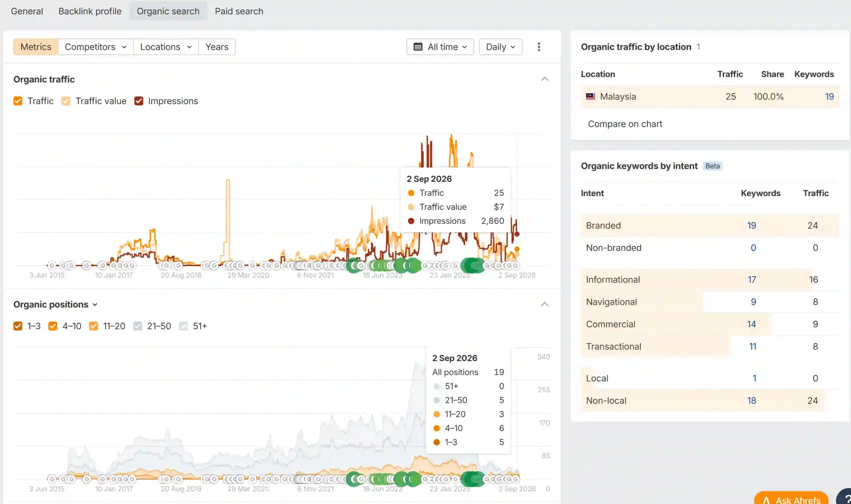The image size is (851, 504).
Task: Enable the 51+ positions checkbox
Action: point(183,326)
